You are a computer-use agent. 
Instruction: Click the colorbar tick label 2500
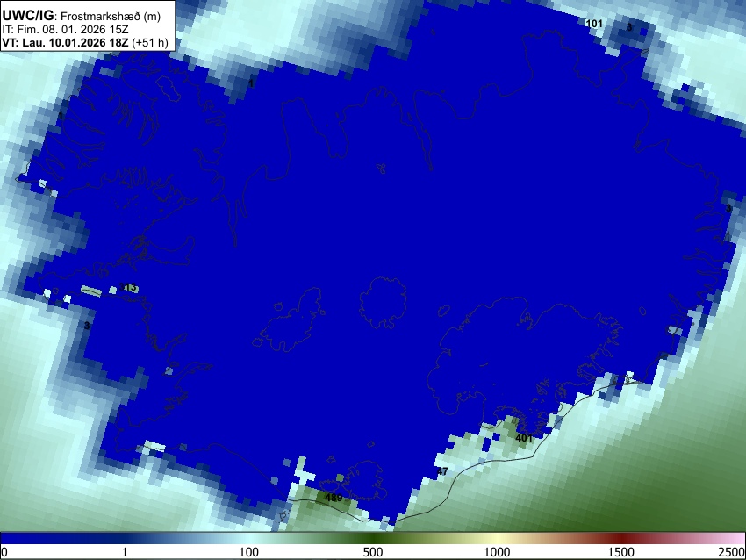pos(732,552)
